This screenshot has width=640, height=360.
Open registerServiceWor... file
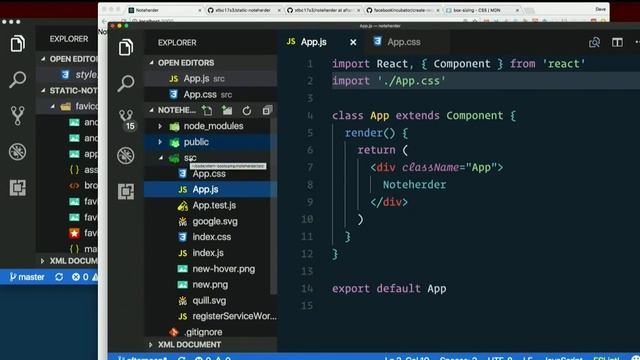(210, 316)
